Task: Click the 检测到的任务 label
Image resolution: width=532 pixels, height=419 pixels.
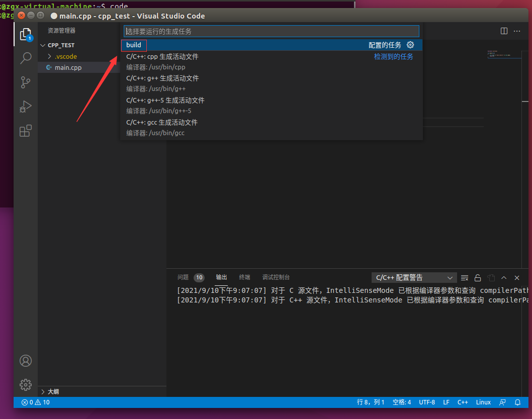Action: point(393,57)
